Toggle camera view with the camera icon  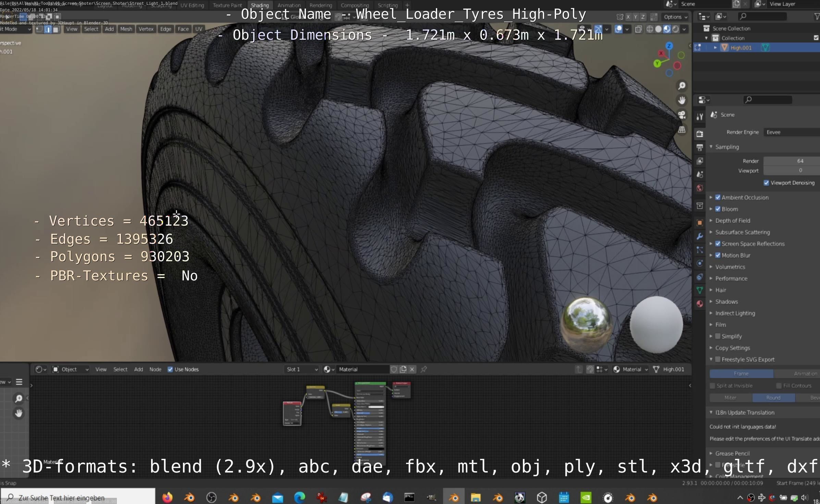pyautogui.click(x=682, y=115)
